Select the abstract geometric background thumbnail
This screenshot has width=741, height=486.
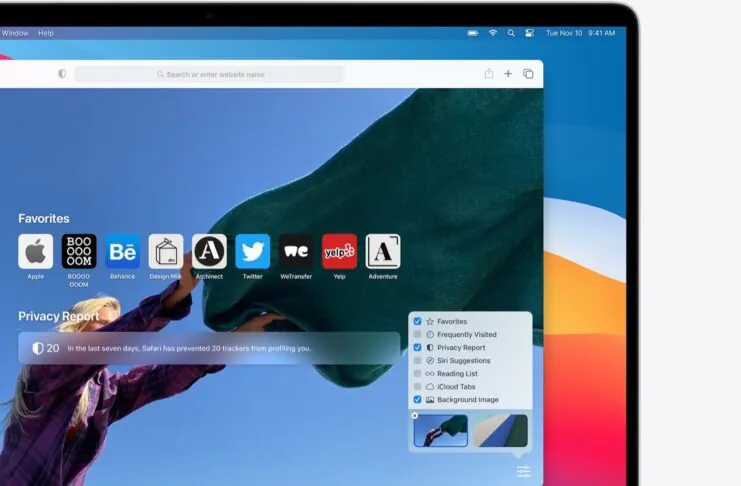(500, 431)
